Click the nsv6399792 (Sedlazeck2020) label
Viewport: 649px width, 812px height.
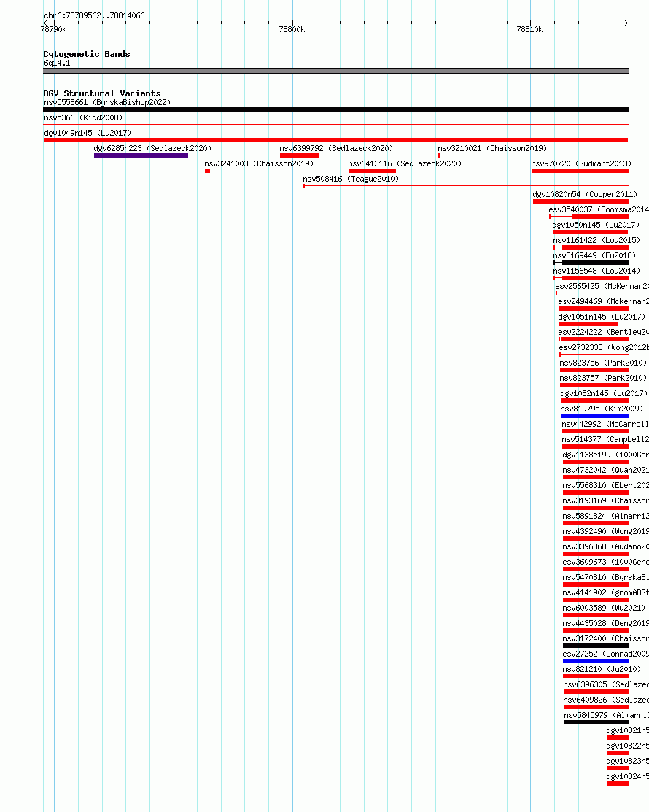[x=336, y=148]
